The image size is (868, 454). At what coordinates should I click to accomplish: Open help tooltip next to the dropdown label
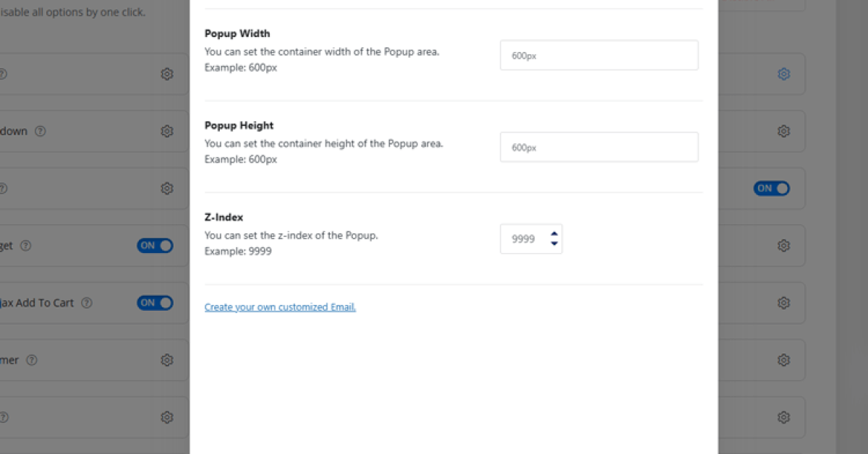click(x=41, y=131)
